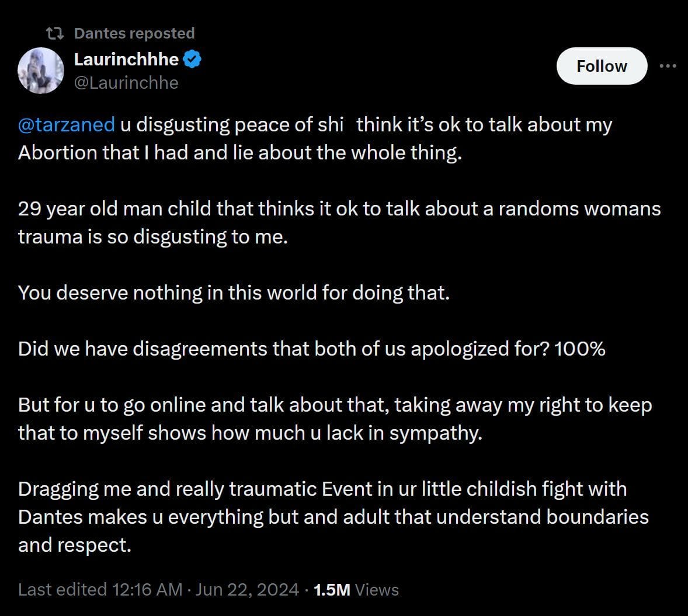Click the @Laurinchhe handle
The width and height of the screenshot is (688, 616).
[x=125, y=82]
